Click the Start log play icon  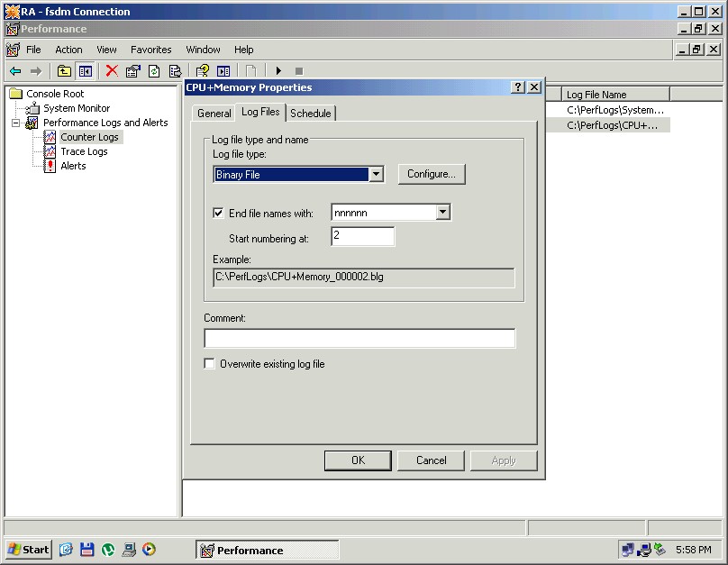pos(278,71)
